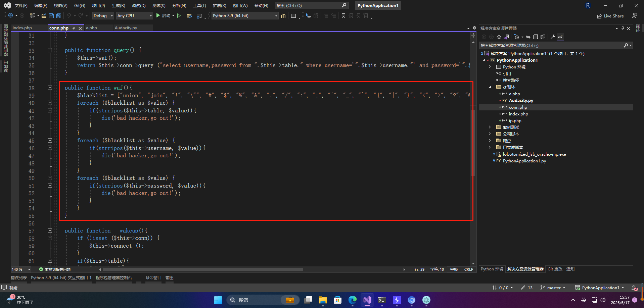
Task: Click the feedback person icon beside Live Share
Action: pyautogui.click(x=634, y=15)
